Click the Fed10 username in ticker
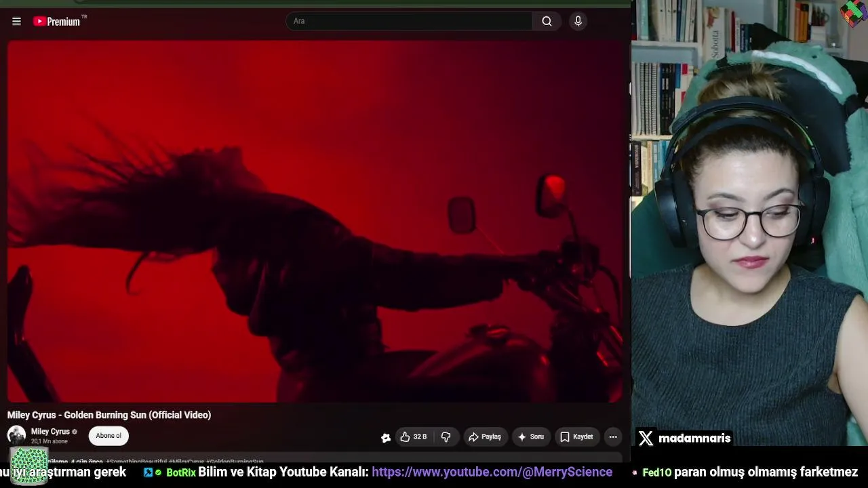Image resolution: width=868 pixels, height=488 pixels. tap(656, 472)
